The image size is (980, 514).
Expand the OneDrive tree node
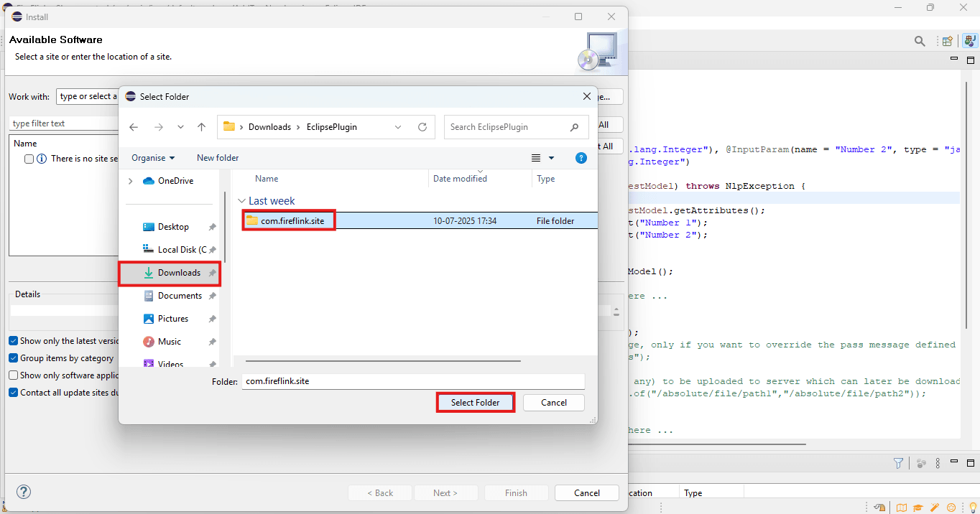click(130, 181)
